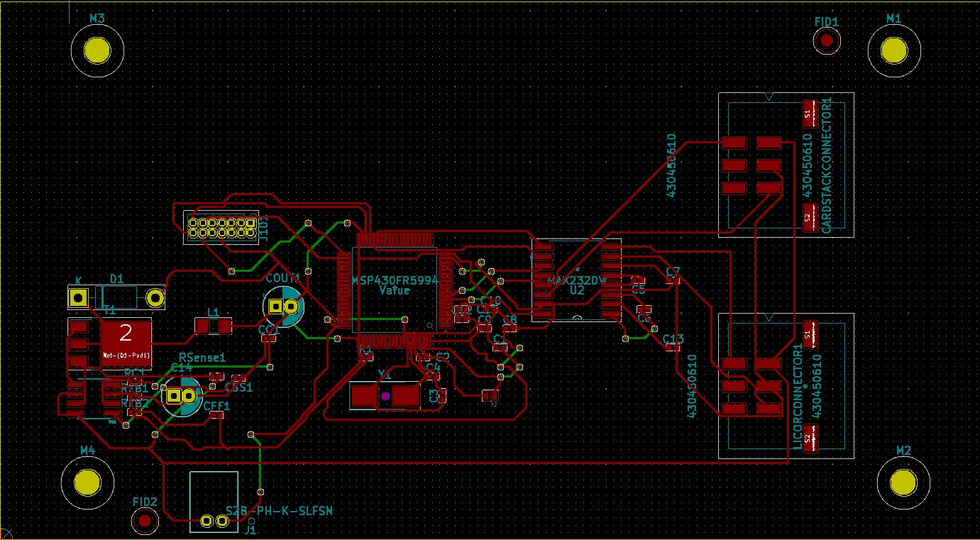Click the large pad labeled 2

[x=126, y=334]
